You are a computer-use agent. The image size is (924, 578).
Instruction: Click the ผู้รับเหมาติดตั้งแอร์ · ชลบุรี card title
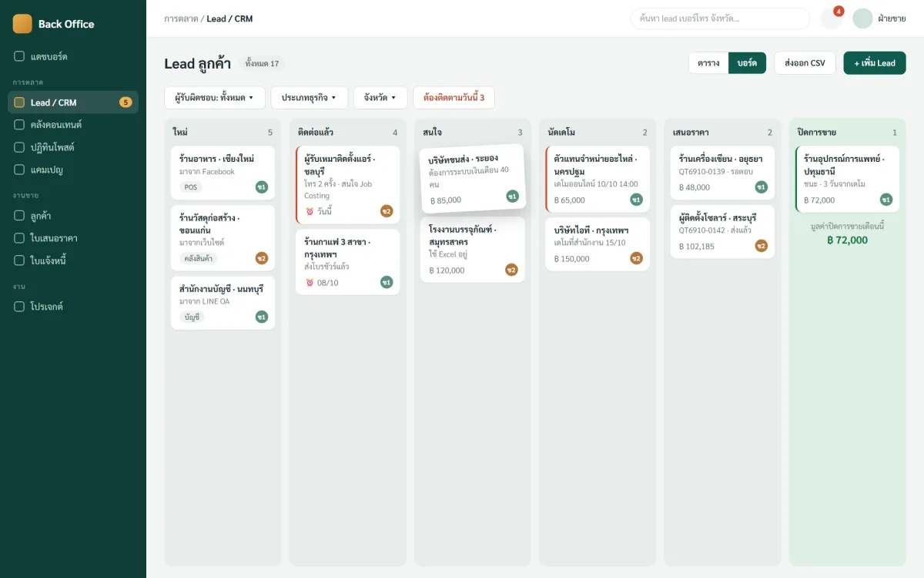point(340,165)
